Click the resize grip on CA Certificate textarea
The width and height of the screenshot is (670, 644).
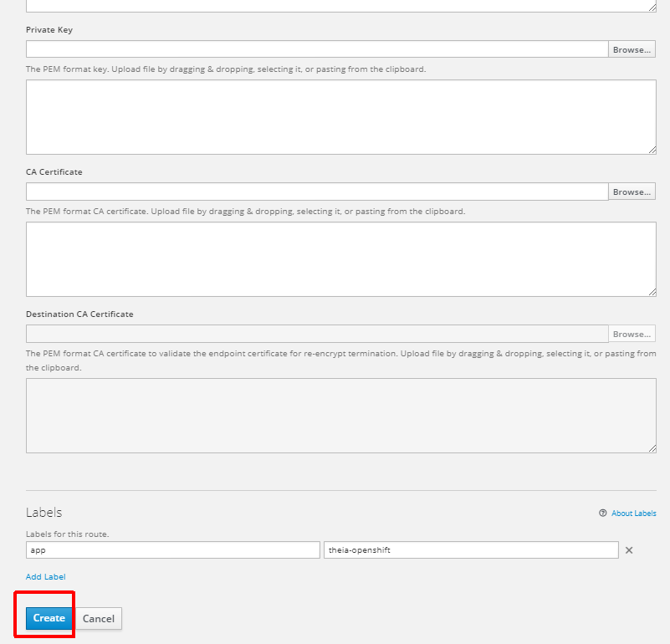point(652,292)
